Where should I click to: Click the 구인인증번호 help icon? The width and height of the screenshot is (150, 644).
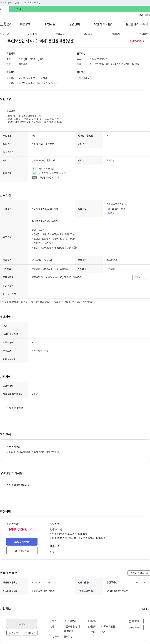(x=92, y=591)
